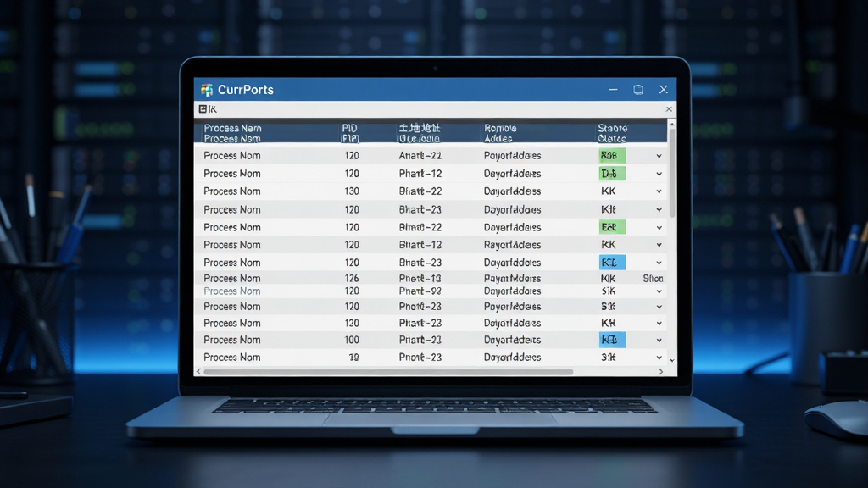Click the horizontal scrollbar thumb
This screenshot has width=868, height=488.
[x=388, y=372]
